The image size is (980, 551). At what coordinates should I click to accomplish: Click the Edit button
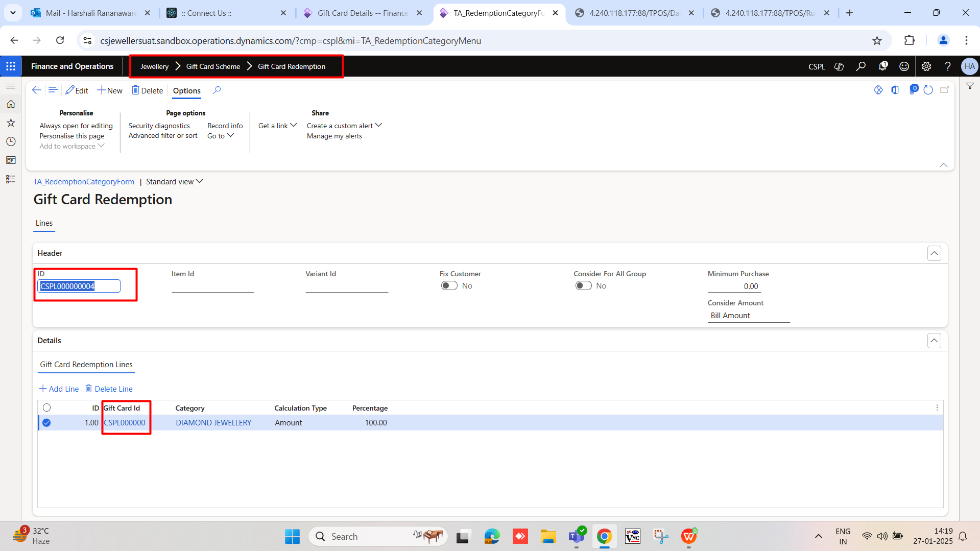[x=77, y=90]
